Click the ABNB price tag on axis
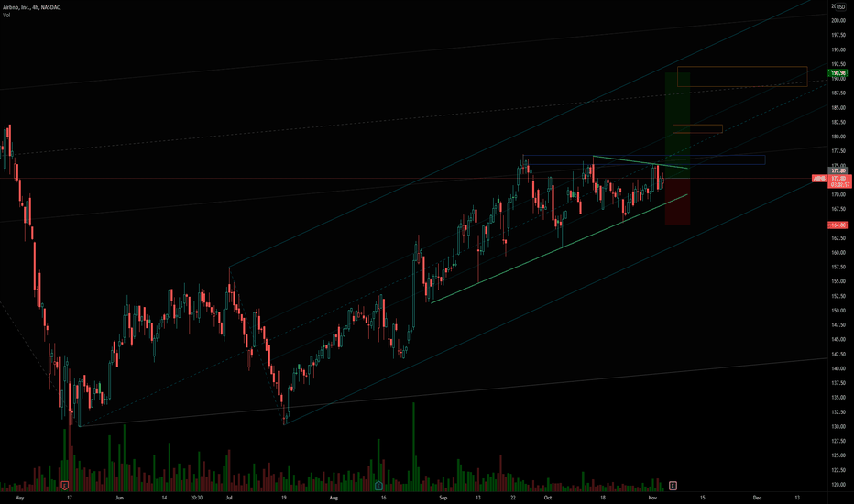Screen dimensions: 854x504 818,179
